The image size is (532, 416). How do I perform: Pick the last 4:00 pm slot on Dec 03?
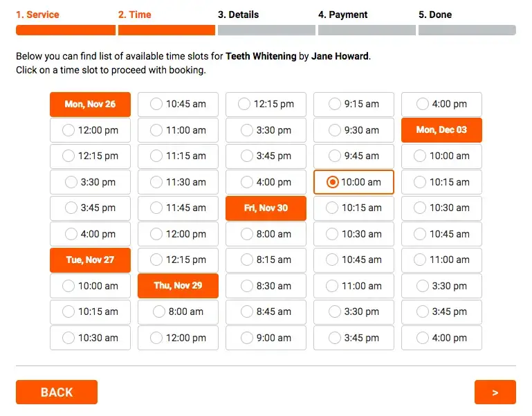(441, 338)
